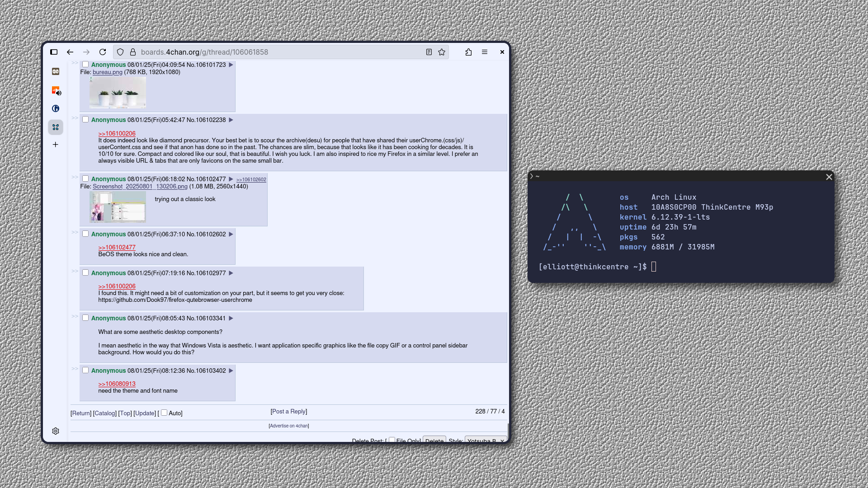
Task: Follow quote link >>106102477
Action: pyautogui.click(x=117, y=247)
